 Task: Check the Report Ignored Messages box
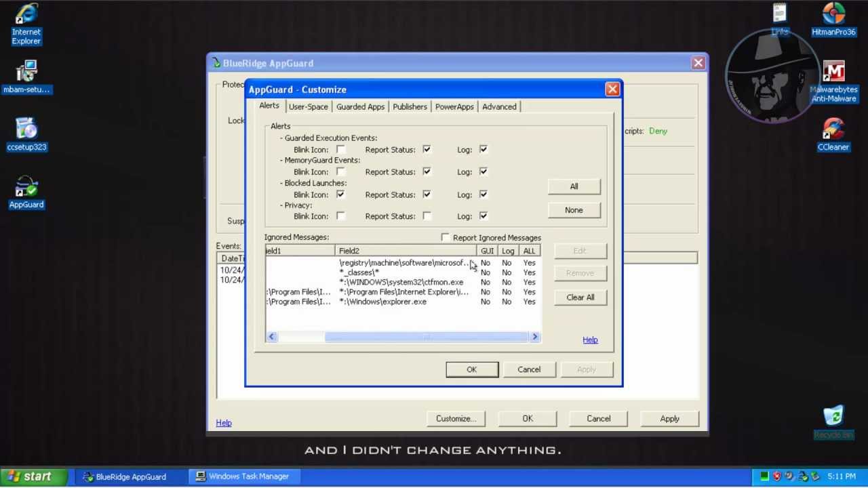(445, 237)
